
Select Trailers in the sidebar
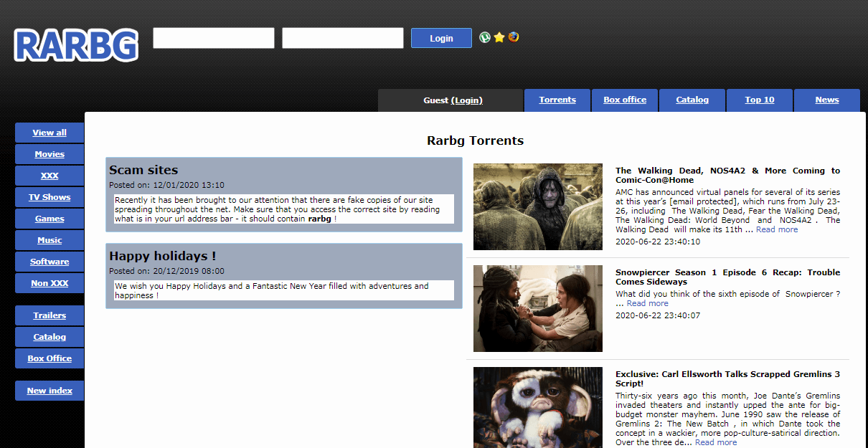(49, 315)
